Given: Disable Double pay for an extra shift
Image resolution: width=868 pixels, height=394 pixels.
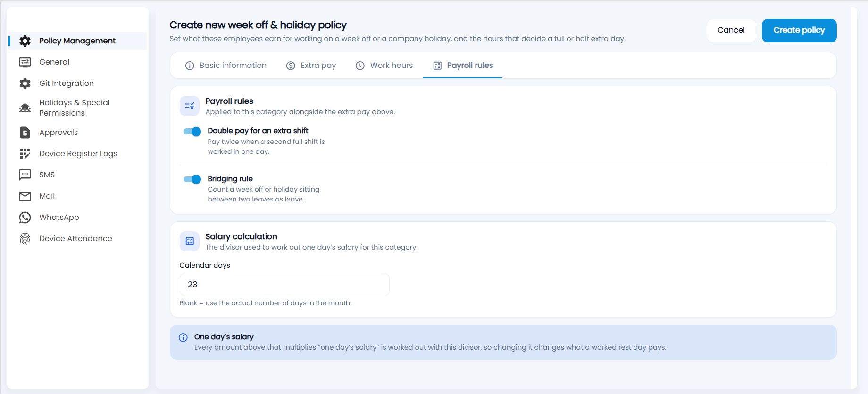Looking at the screenshot, I should point(192,132).
